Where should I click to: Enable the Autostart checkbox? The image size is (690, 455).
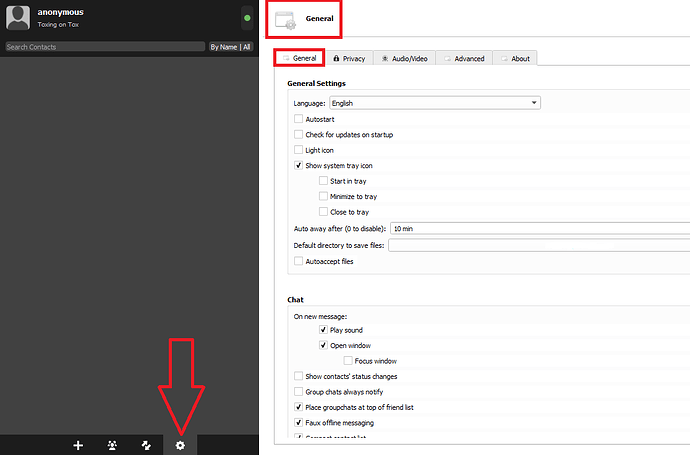298,119
